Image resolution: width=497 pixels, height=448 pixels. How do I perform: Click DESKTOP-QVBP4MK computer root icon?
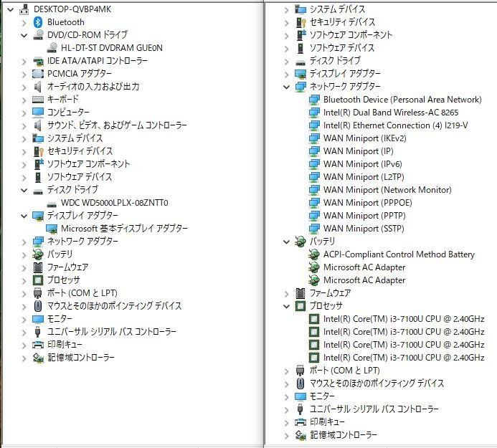tap(24, 9)
